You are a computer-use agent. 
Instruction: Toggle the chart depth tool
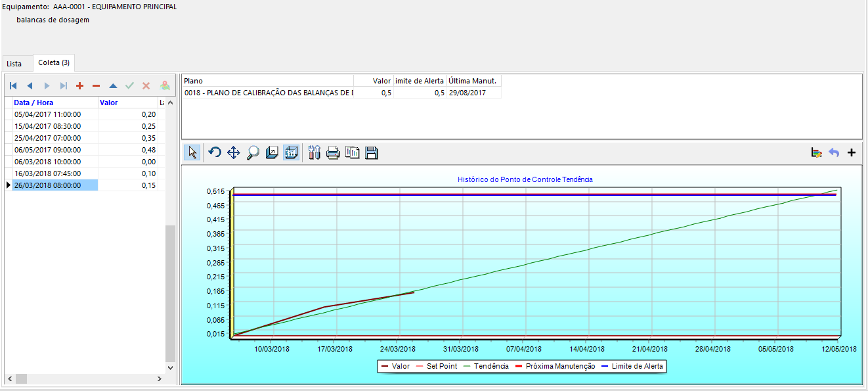(x=272, y=153)
